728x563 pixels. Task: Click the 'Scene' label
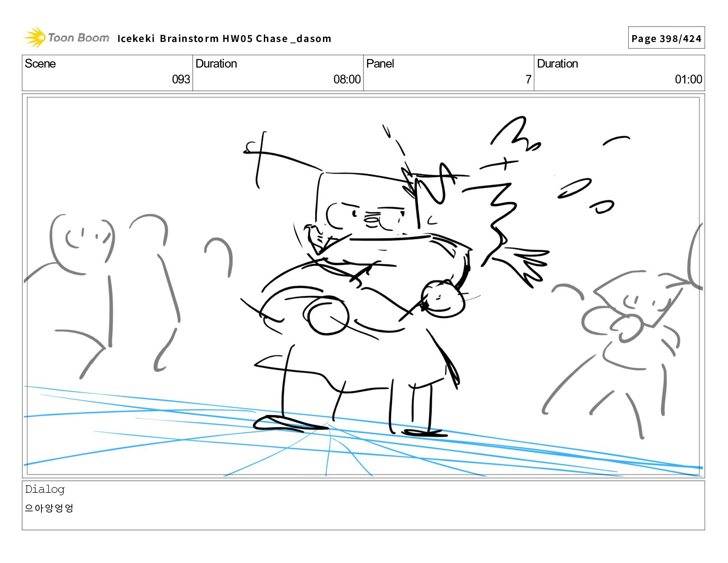[40, 64]
